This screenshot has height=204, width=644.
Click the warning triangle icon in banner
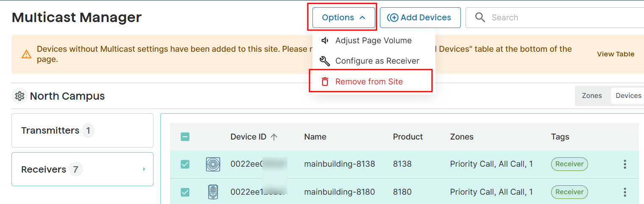click(26, 54)
